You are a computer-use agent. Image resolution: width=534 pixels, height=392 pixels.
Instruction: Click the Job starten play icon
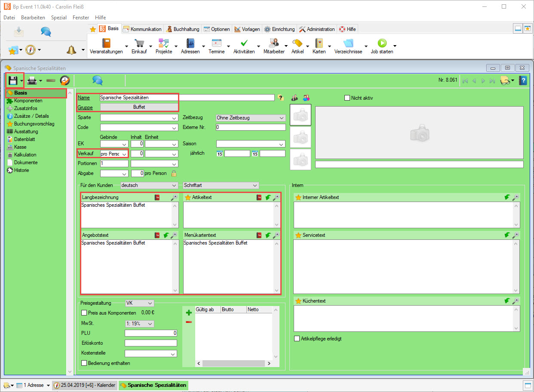tap(382, 43)
